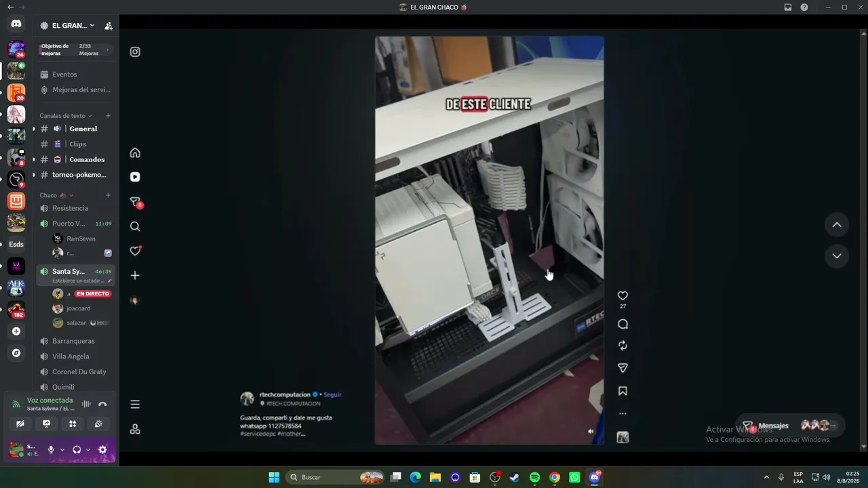This screenshot has height=488, width=868.
Task: Go to Instagram home in the stream
Action: click(135, 152)
